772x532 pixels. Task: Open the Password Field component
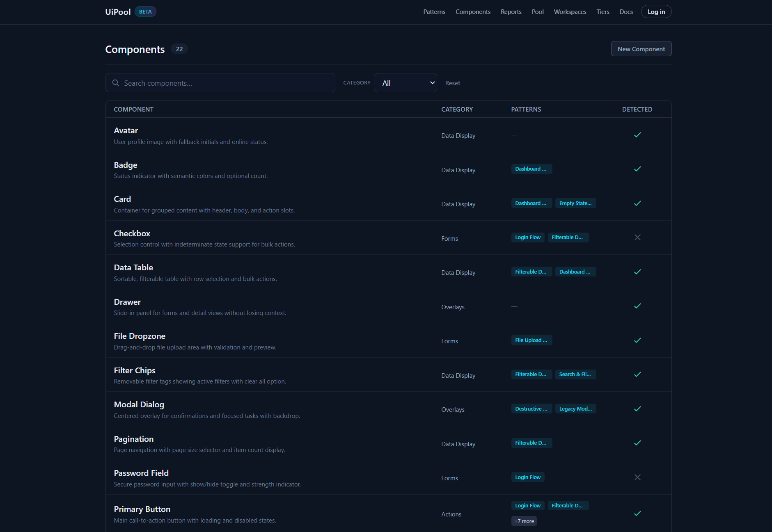(141, 473)
